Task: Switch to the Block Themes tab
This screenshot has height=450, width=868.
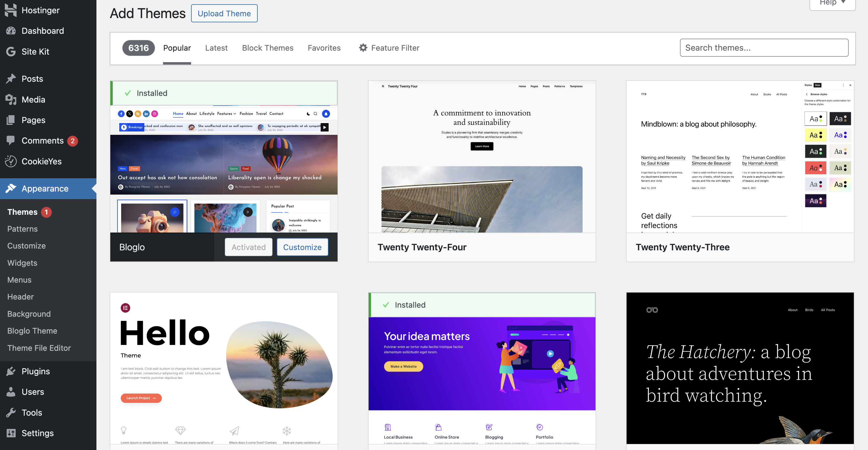Action: click(268, 48)
